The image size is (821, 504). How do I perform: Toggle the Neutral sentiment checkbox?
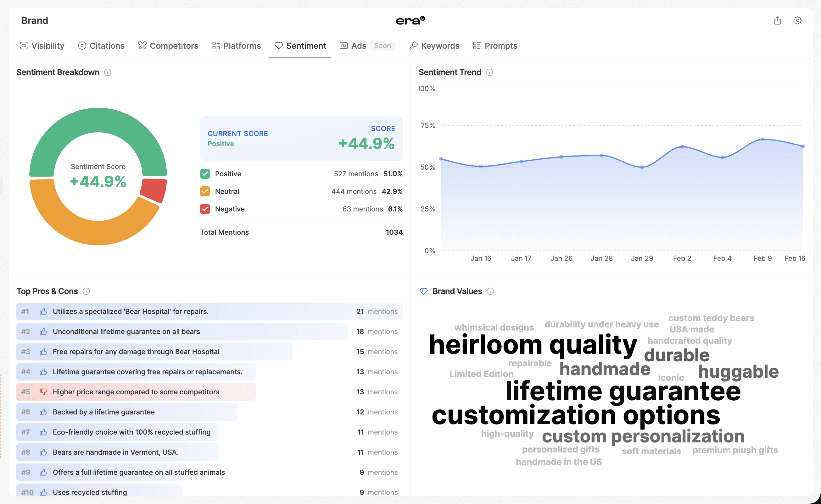[205, 191]
